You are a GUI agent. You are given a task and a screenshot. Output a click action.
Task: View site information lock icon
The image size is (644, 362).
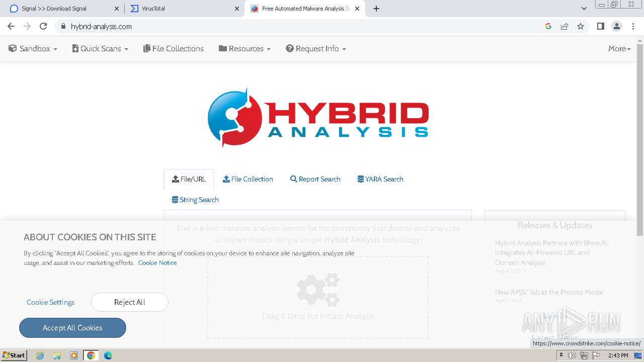[x=63, y=26]
